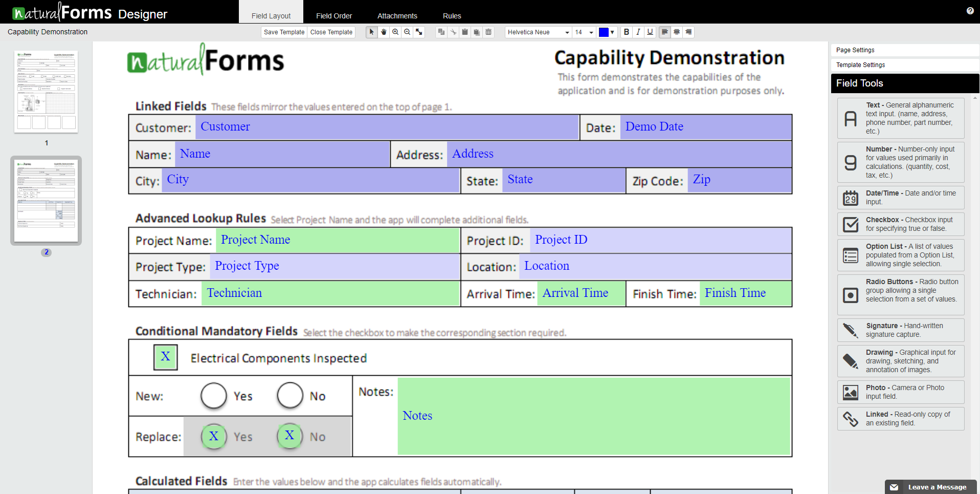Pick the Checkbox field tool

point(901,224)
